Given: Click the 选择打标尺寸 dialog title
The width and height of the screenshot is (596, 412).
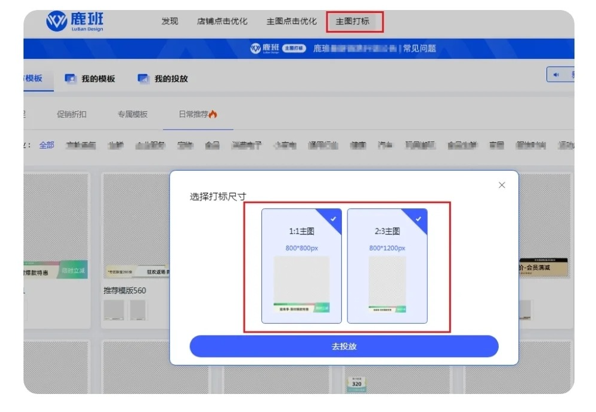Looking at the screenshot, I should 218,196.
